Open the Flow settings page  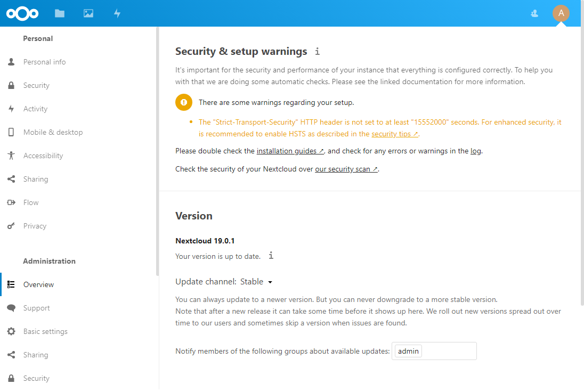tap(31, 202)
